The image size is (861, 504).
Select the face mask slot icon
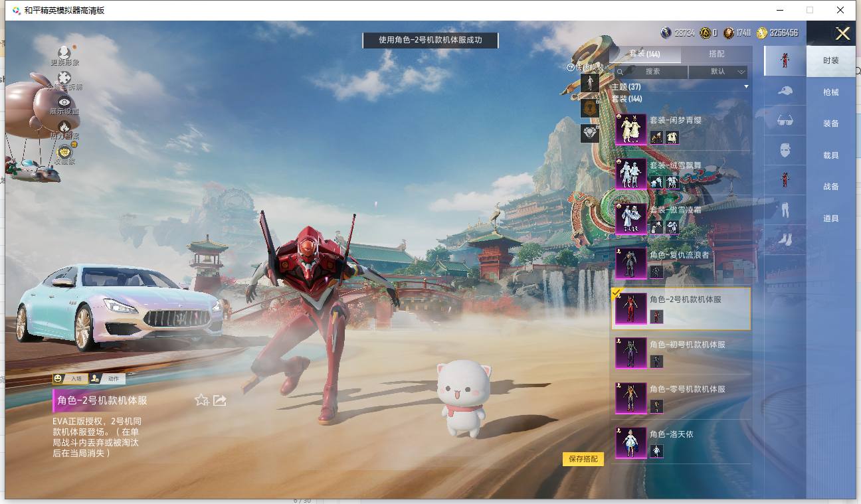[x=785, y=150]
